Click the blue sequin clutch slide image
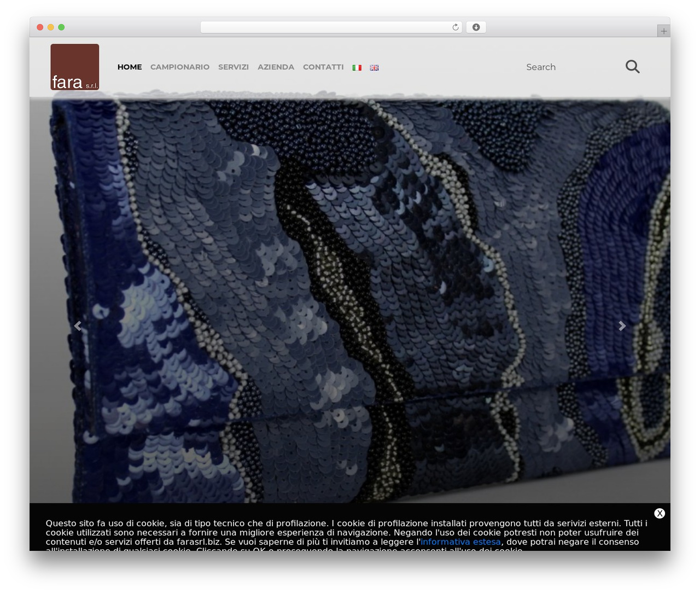The height and width of the screenshot is (593, 700). [x=350, y=300]
